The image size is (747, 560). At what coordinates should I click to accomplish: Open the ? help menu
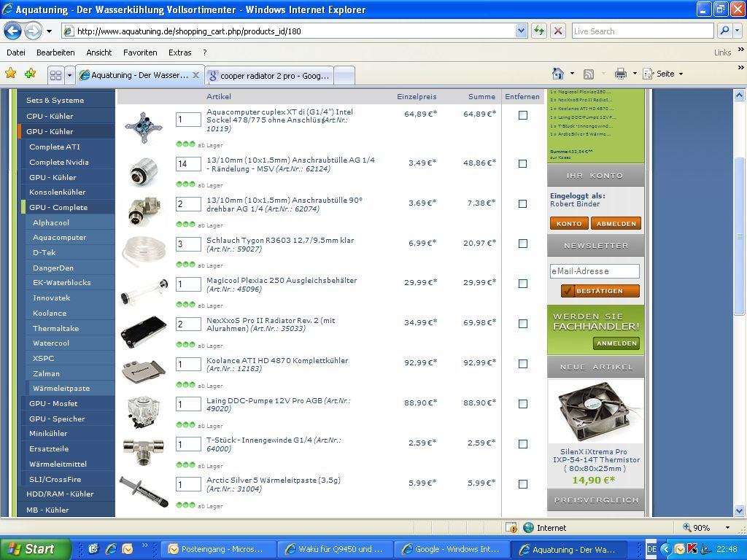tap(205, 52)
